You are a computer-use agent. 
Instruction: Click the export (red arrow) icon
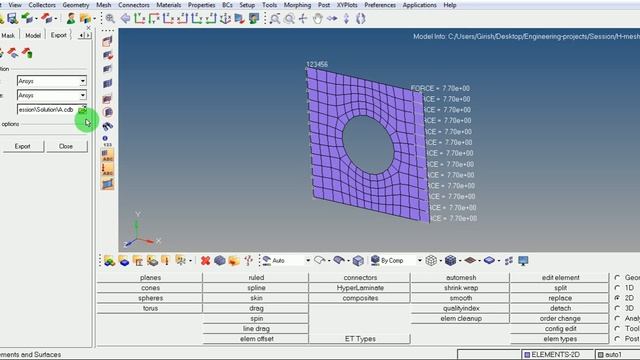[x=47, y=18]
